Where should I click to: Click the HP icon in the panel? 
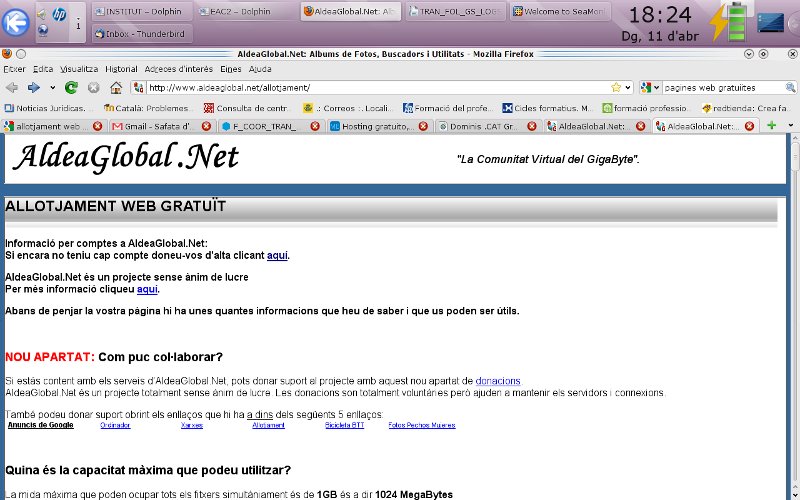[x=59, y=15]
